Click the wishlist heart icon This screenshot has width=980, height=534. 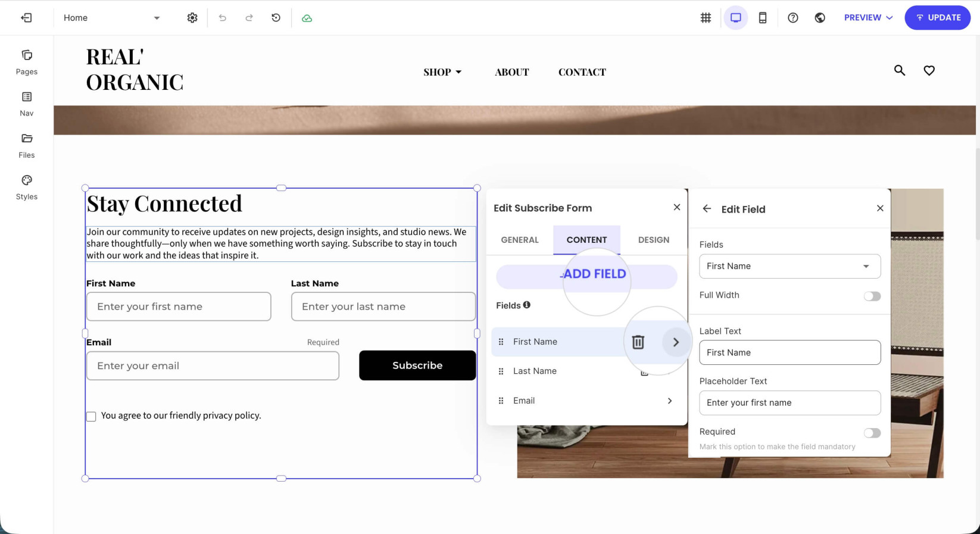pyautogui.click(x=929, y=70)
